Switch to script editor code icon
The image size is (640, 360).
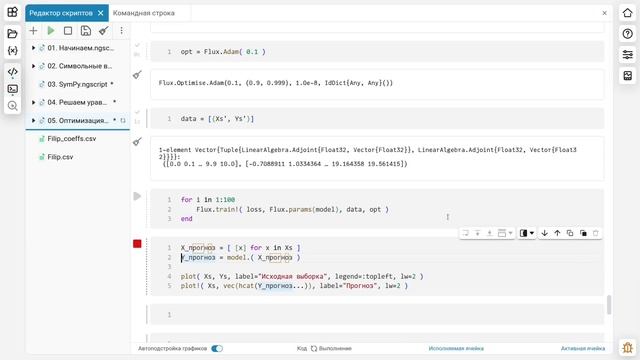[x=12, y=71]
